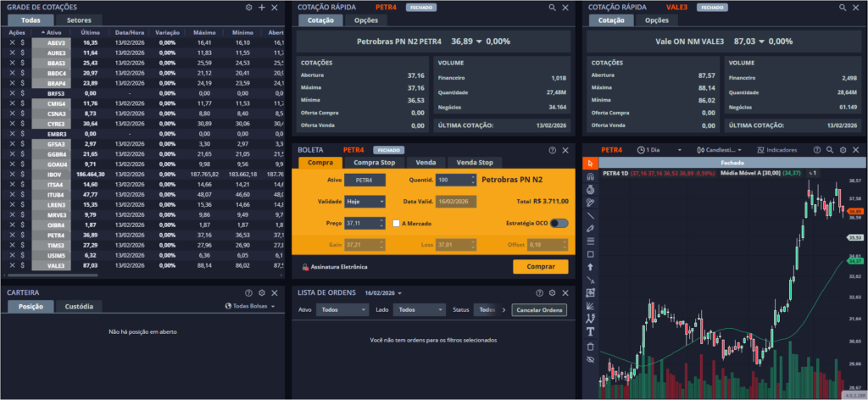The image size is (868, 400).
Task: Open the Custódia tab in Carteira
Action: point(79,306)
